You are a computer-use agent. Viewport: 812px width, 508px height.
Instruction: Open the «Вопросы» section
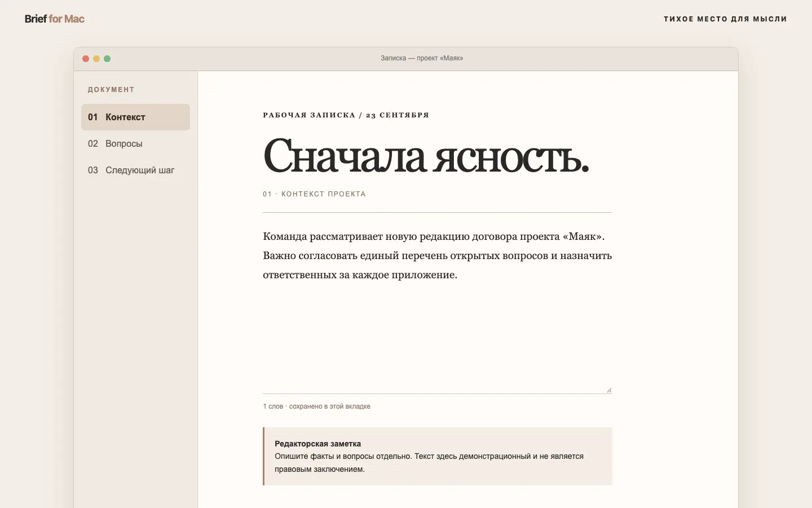coord(135,143)
